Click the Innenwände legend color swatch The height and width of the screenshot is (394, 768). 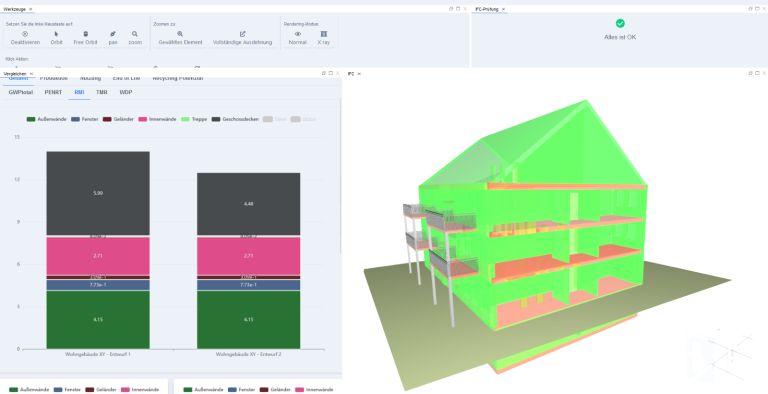[143, 119]
